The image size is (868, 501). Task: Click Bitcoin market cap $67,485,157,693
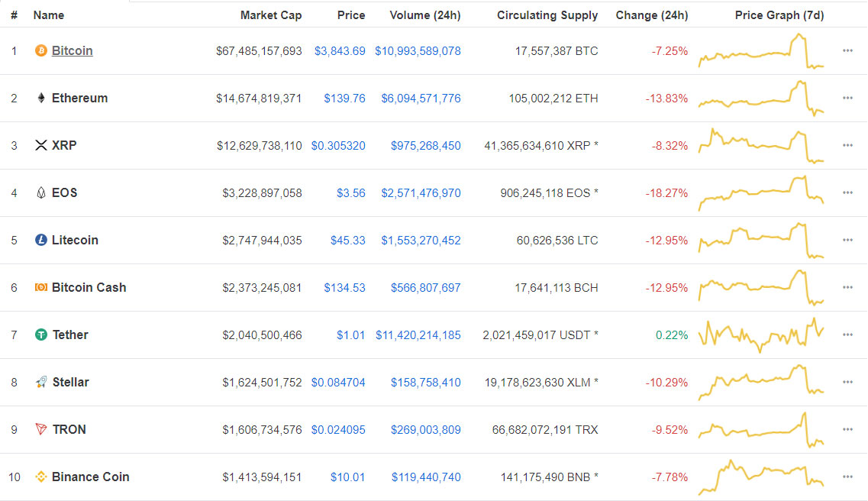click(x=259, y=51)
